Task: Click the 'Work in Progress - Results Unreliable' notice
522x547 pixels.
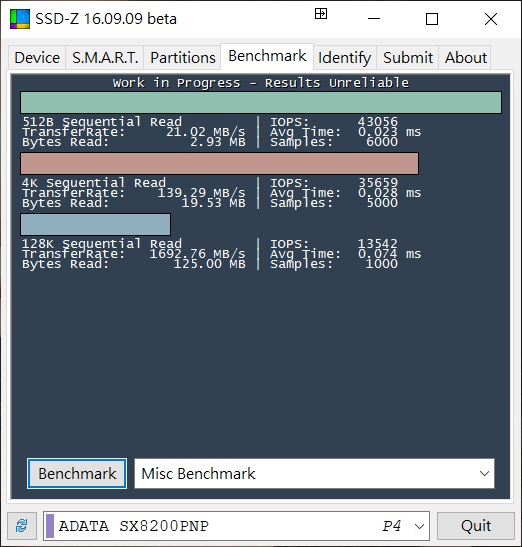Action: pos(261,83)
